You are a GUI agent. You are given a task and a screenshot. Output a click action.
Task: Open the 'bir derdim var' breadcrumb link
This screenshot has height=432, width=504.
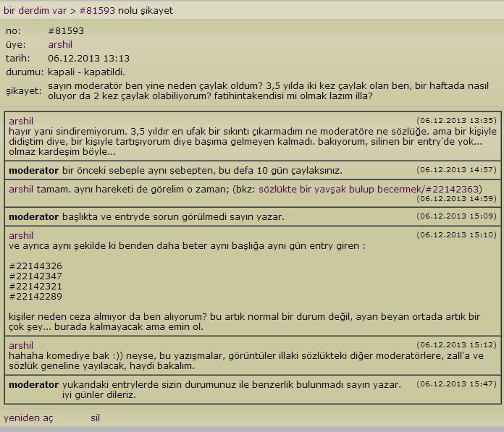pos(35,11)
